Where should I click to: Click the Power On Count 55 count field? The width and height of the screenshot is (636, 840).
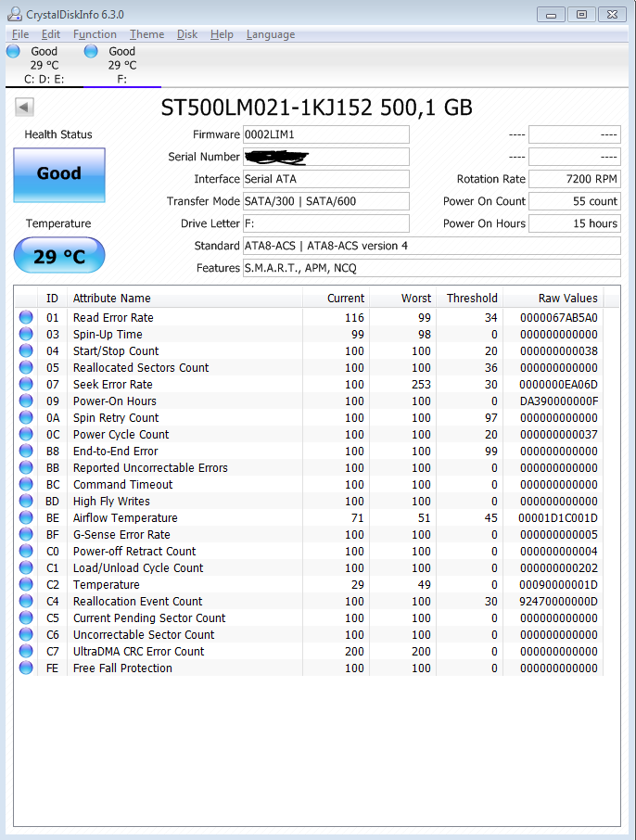(575, 201)
